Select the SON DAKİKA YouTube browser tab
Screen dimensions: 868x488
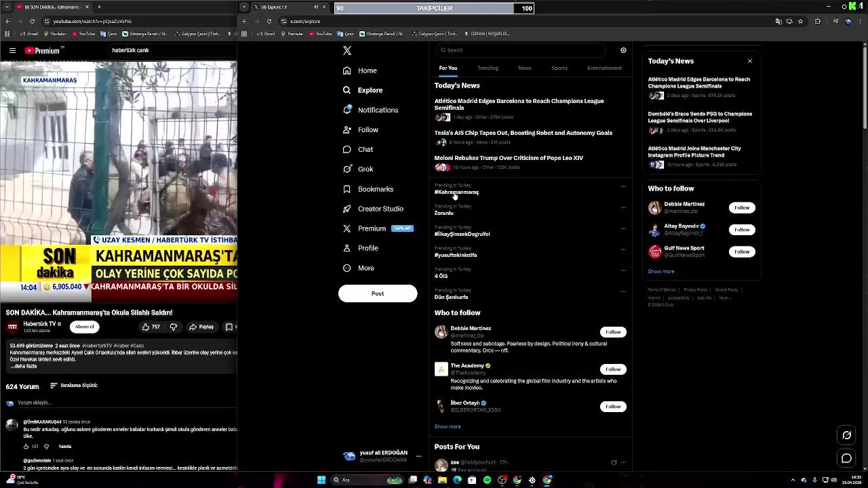pyautogui.click(x=52, y=7)
